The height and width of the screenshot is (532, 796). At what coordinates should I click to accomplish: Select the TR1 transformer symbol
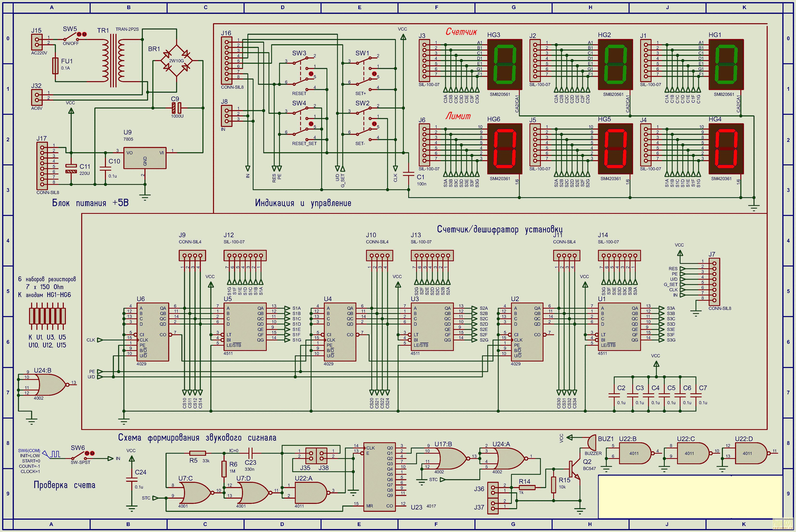pos(113,61)
